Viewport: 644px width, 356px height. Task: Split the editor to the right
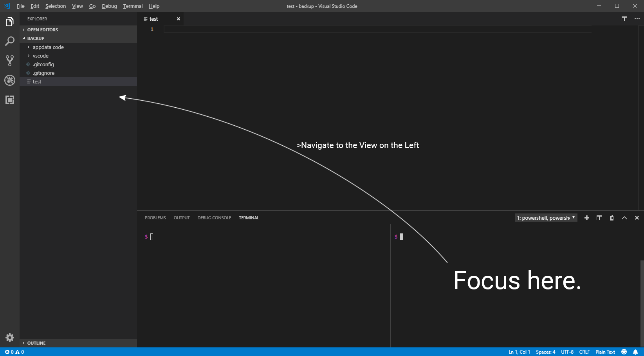(624, 19)
